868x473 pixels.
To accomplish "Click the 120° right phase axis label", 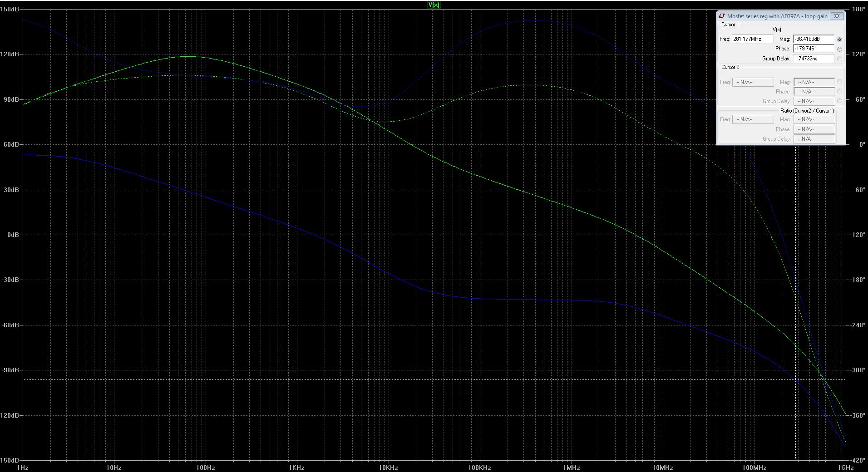I will [x=859, y=54].
